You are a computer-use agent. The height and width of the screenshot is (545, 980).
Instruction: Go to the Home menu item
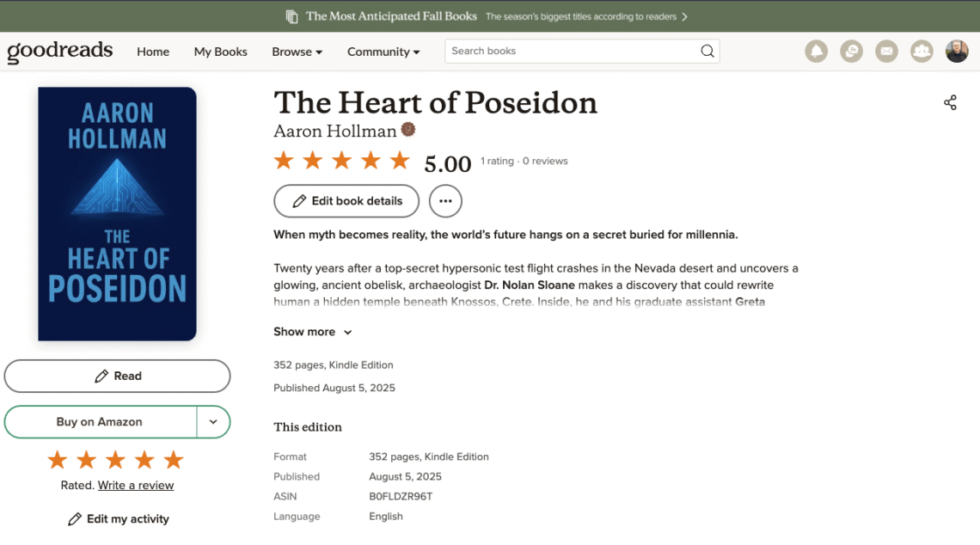[x=153, y=52]
